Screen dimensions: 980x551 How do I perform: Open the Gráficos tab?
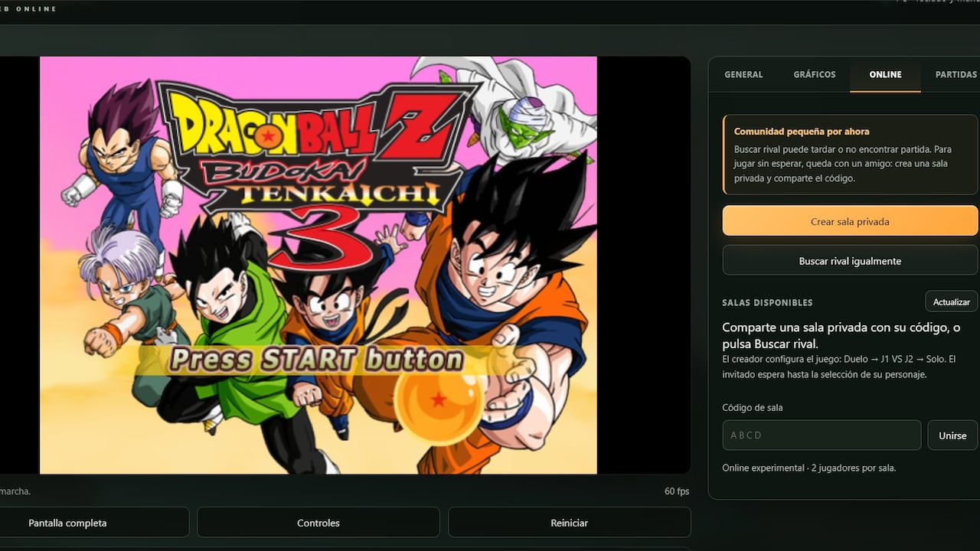coord(815,74)
